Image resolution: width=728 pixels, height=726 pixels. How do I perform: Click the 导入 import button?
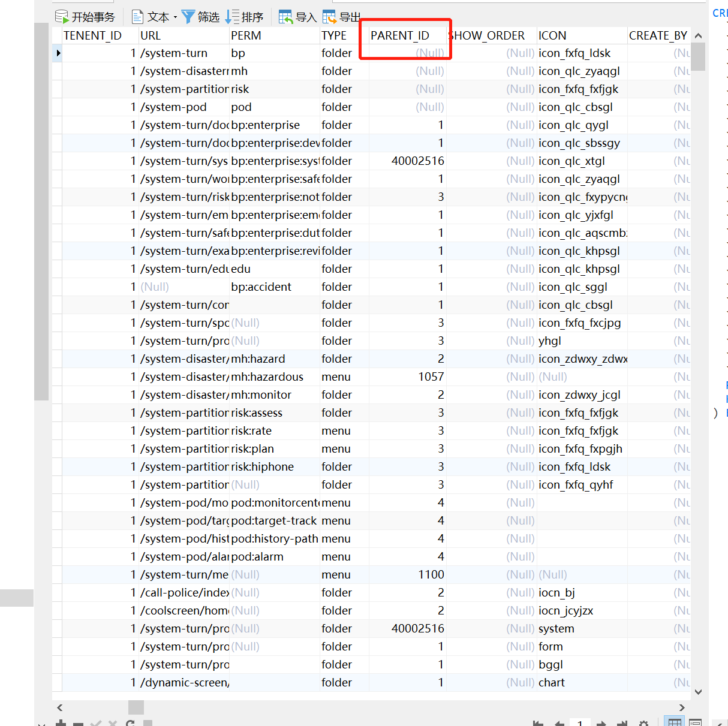297,17
